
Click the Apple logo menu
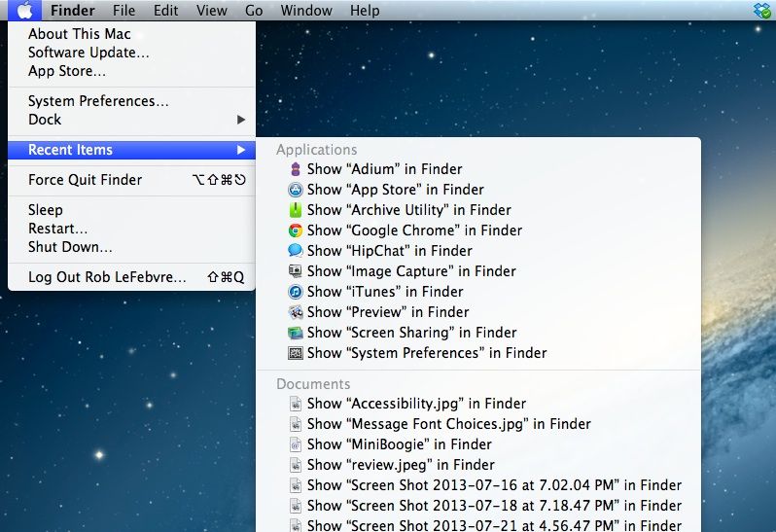tap(25, 11)
